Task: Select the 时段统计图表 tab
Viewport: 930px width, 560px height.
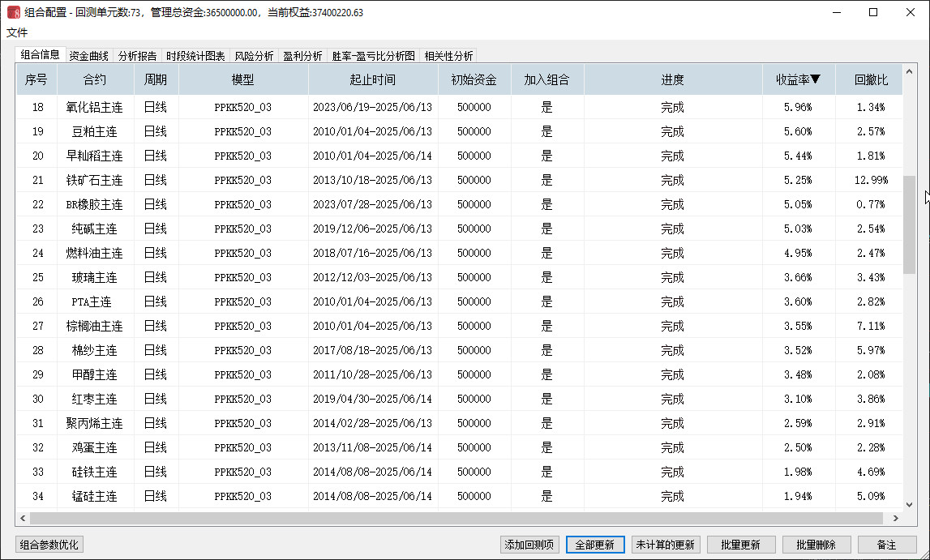Action: pyautogui.click(x=195, y=56)
